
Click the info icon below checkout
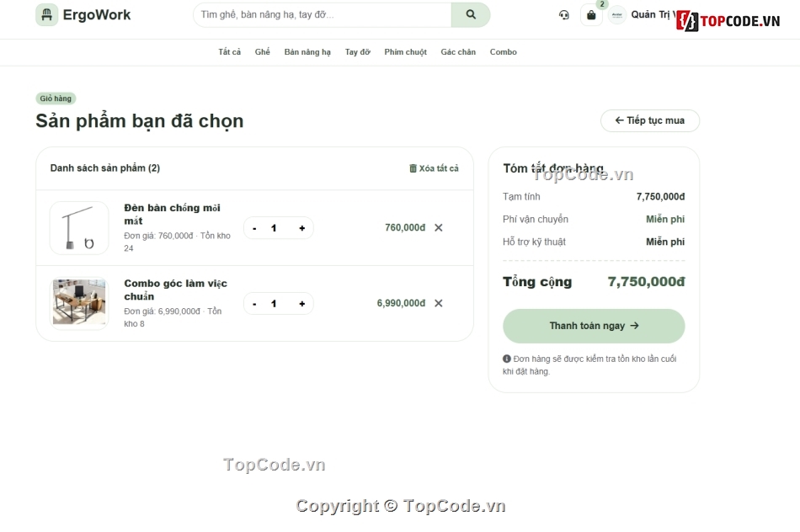coord(507,359)
